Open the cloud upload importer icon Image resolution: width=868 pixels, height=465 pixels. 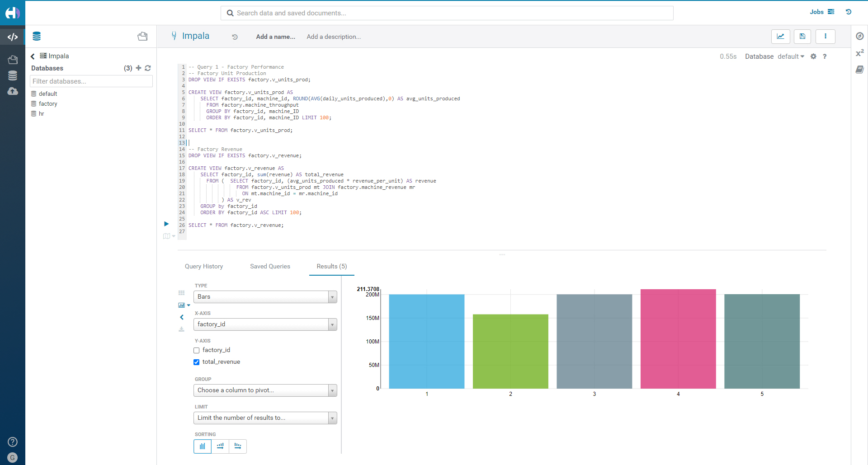(x=13, y=91)
